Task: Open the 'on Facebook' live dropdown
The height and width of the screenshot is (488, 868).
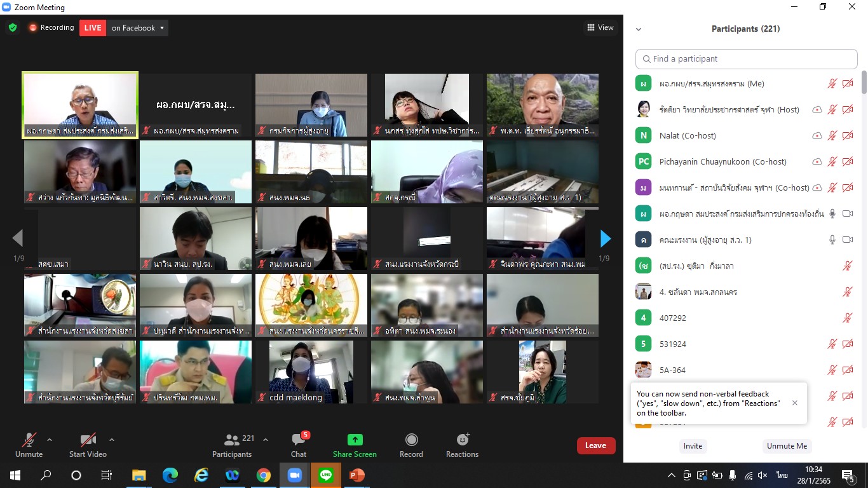Action: pyautogui.click(x=138, y=28)
